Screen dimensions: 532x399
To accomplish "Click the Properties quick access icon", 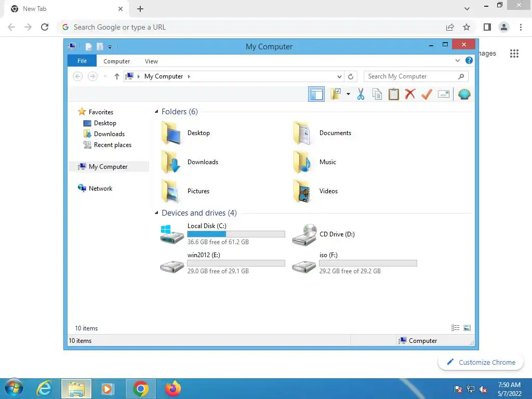I will click(x=88, y=47).
